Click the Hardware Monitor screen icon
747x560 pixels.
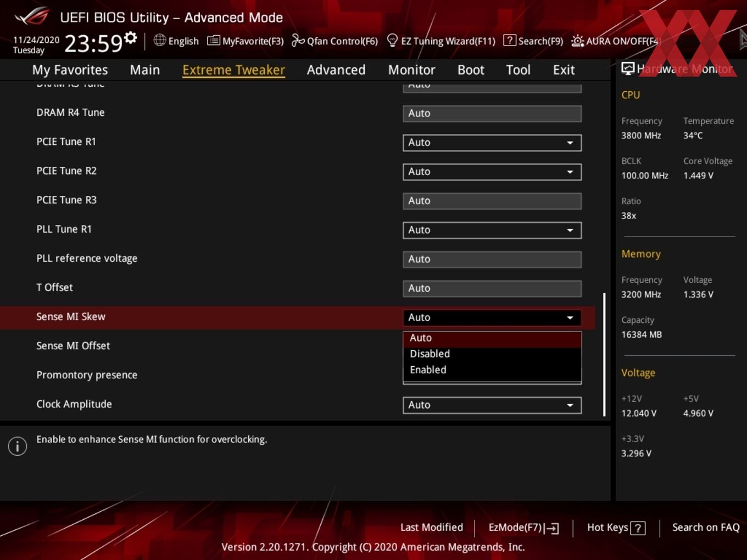(x=628, y=69)
